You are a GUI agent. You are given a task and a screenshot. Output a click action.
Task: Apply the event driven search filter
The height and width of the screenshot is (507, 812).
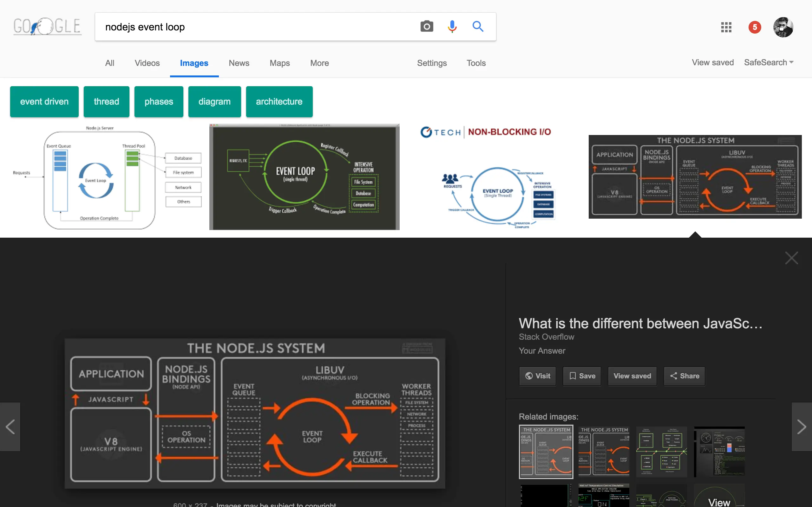click(44, 101)
